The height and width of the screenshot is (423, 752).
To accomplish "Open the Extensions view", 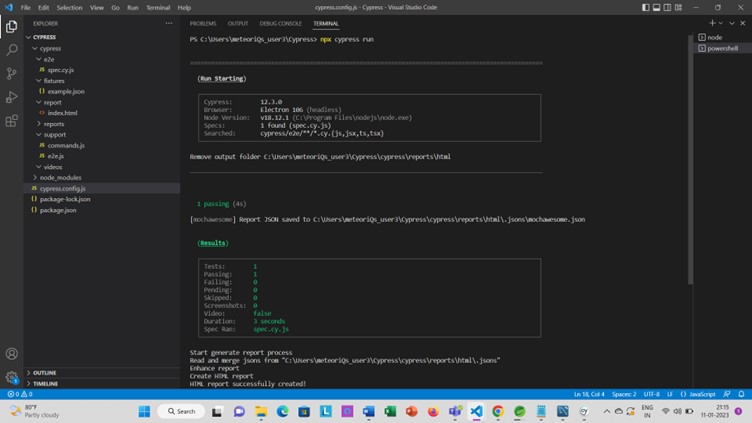I will pos(12,120).
